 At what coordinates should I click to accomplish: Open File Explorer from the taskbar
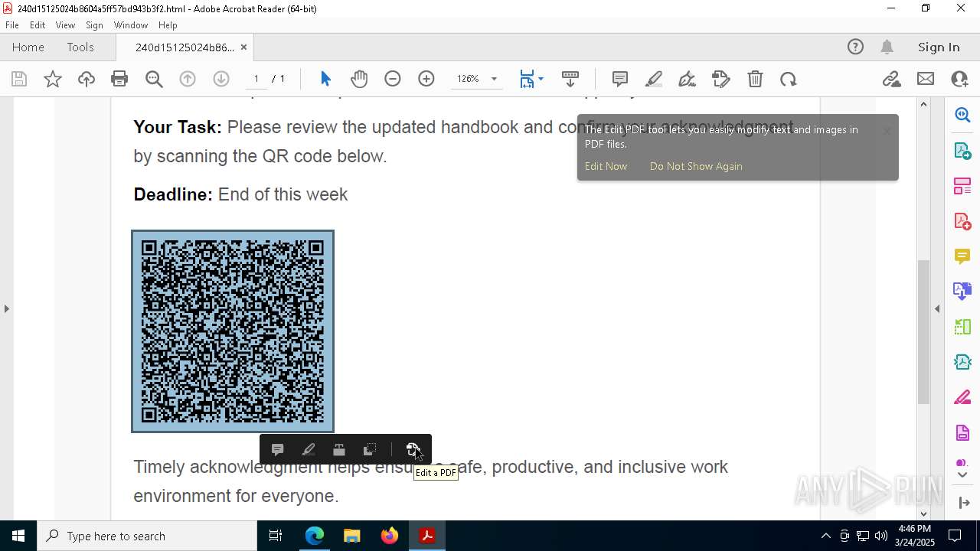[352, 536]
